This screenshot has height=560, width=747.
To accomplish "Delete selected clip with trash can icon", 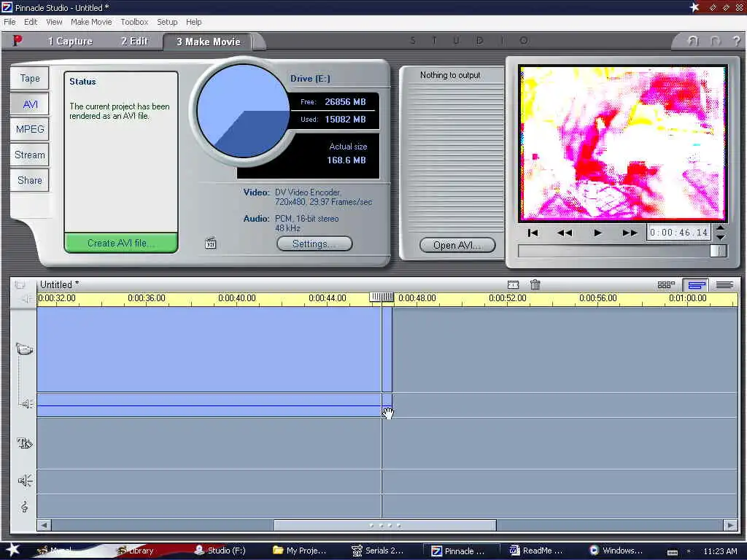I will 535,285.
